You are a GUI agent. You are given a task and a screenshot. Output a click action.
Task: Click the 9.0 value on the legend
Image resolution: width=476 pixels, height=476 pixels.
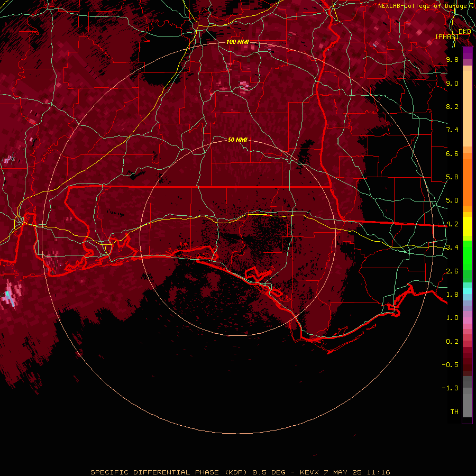(452, 83)
